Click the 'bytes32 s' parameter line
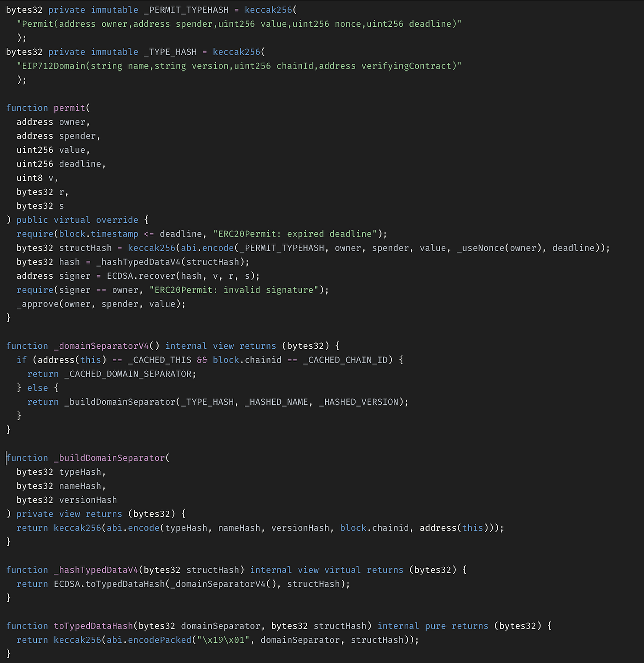644x663 pixels. [40, 206]
